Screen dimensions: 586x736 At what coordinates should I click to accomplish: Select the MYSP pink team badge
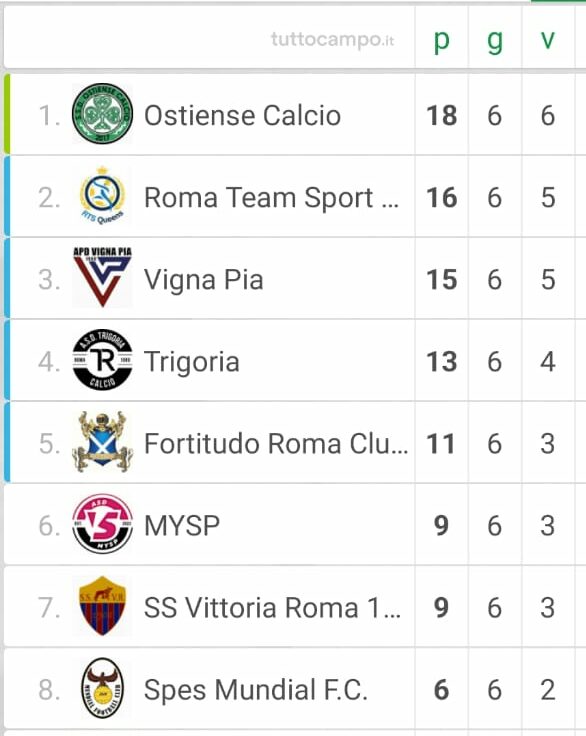click(102, 524)
